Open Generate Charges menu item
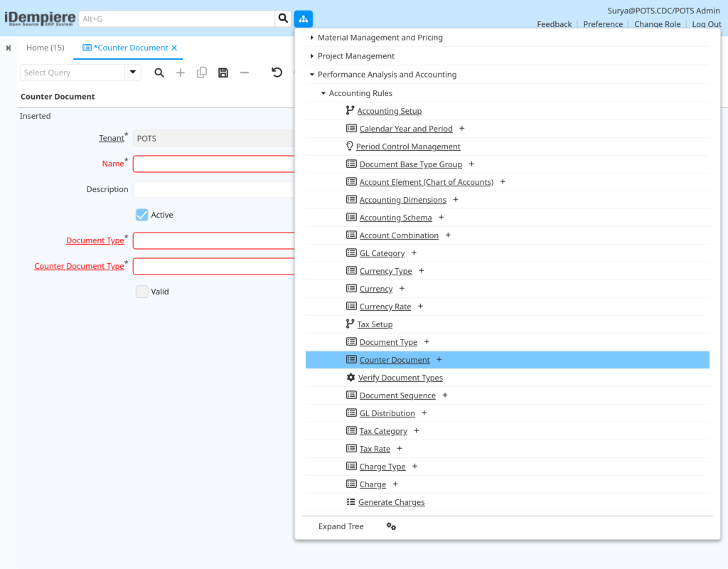This screenshot has width=728, height=569. (392, 502)
